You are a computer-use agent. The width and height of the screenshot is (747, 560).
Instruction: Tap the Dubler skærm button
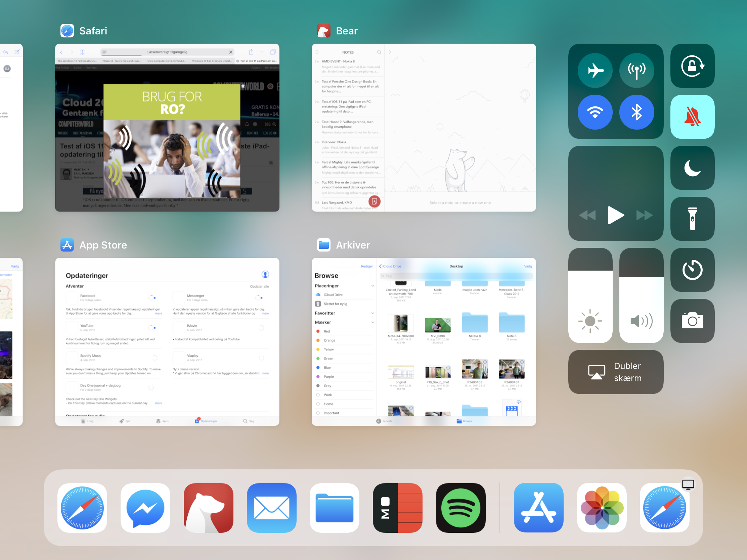point(615,372)
